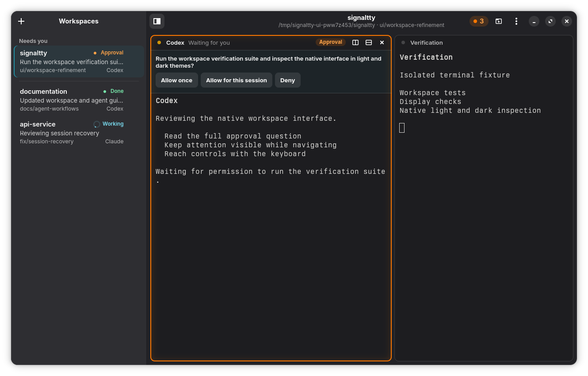Screen dimensions: 588x376
Task: Close the Codex pane
Action: [x=382, y=42]
